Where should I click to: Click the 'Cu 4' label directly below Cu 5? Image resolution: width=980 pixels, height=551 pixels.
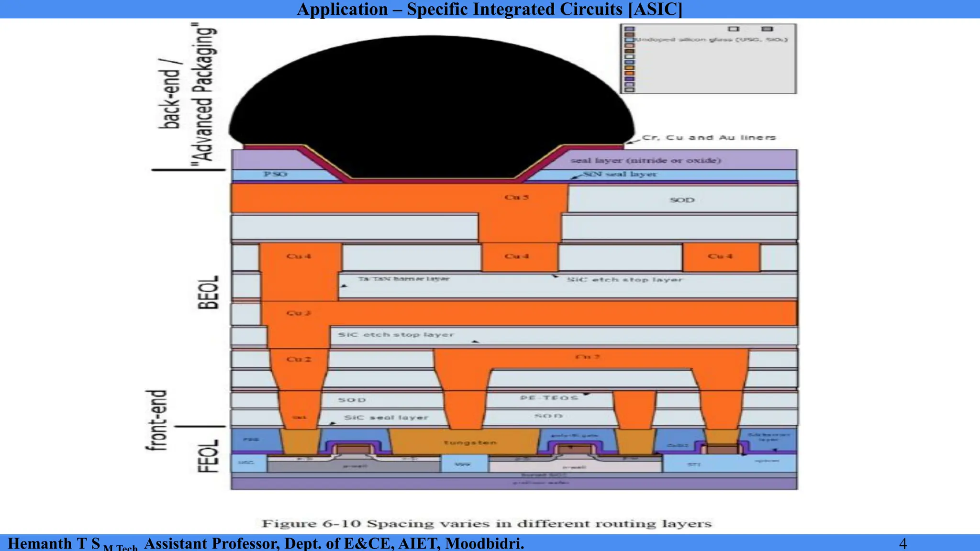[517, 256]
